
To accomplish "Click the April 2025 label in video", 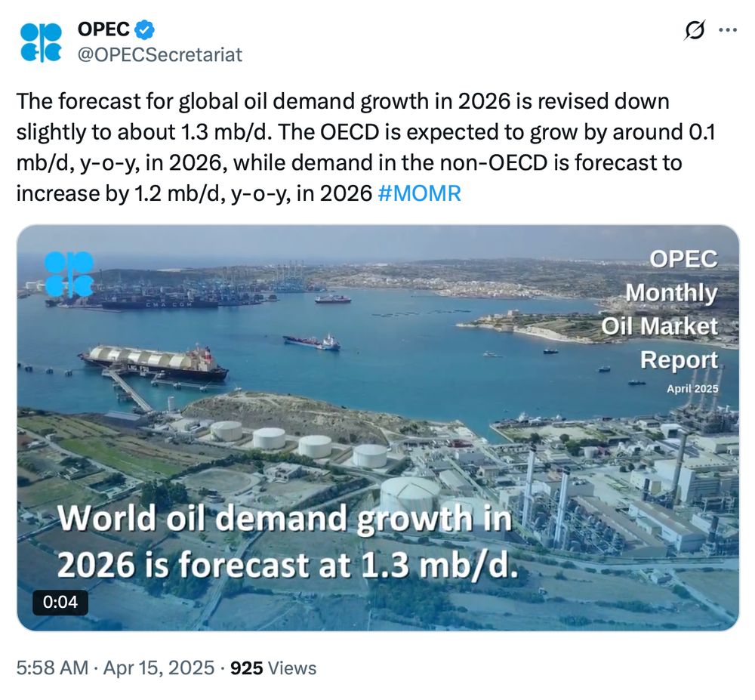I will click(x=692, y=389).
